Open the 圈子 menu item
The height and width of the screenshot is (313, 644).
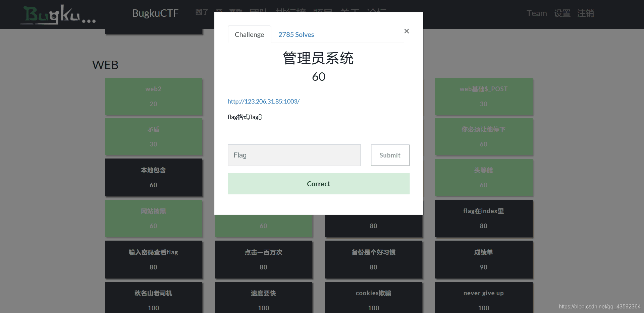click(202, 12)
